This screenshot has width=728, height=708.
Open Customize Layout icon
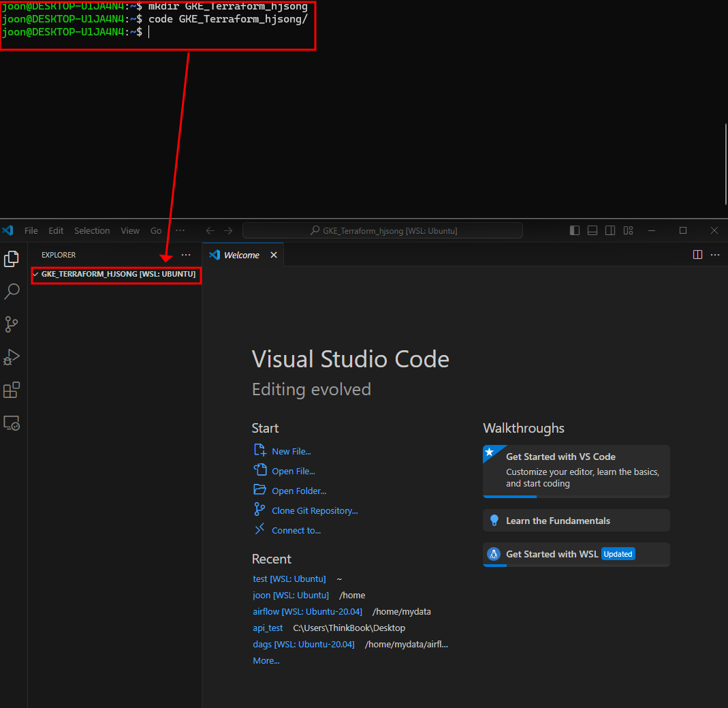[x=628, y=230]
